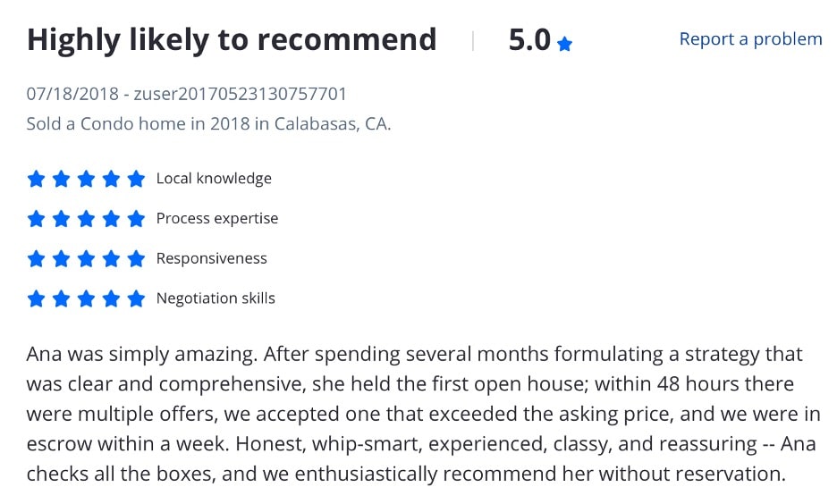Click fifth star of Responsiveness rating
This screenshot has height=504, width=837.
137,258
